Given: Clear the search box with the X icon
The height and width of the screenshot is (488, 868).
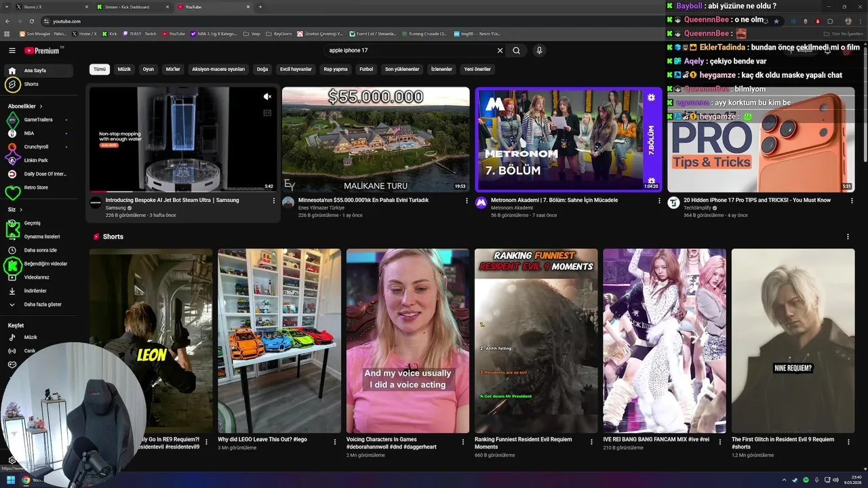Looking at the screenshot, I should click(x=500, y=50).
